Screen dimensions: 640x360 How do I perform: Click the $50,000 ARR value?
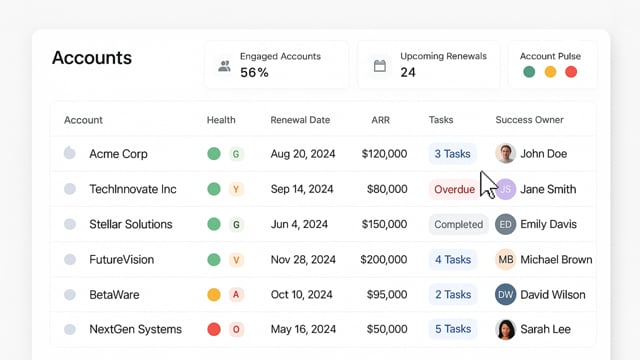pyautogui.click(x=387, y=329)
